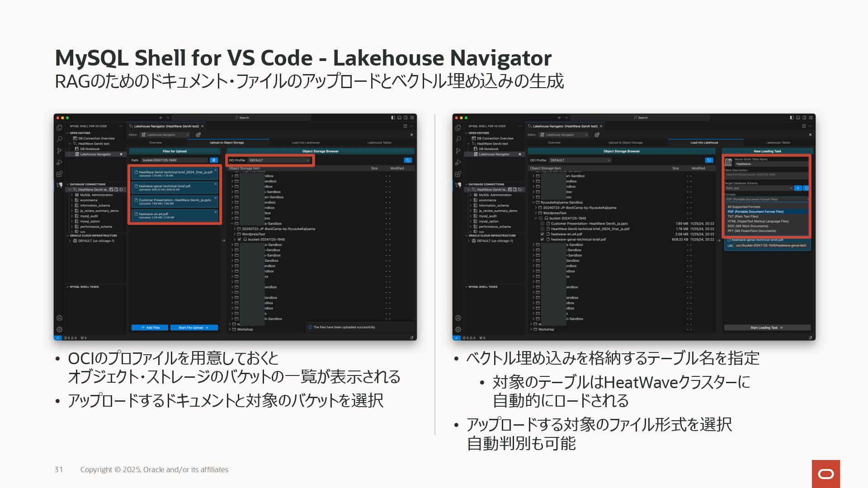The image size is (868, 488).
Task: Select Load into Lakehouse tab in left window
Action: (x=306, y=143)
